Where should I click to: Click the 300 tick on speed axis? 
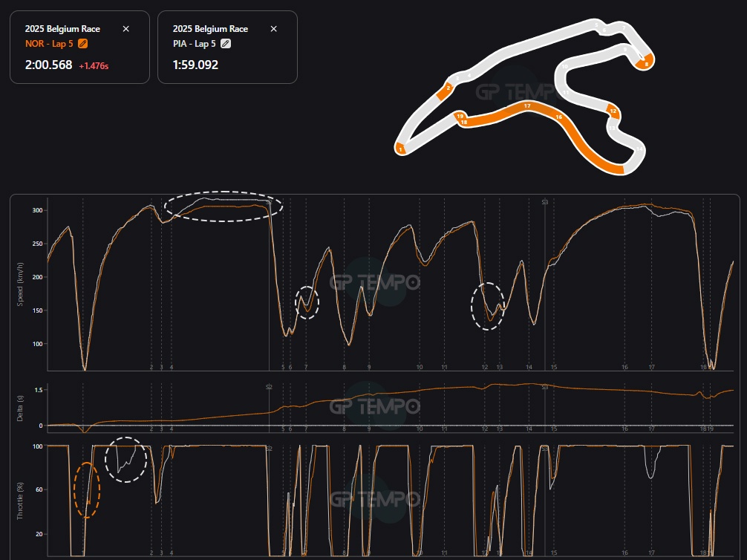pyautogui.click(x=37, y=210)
